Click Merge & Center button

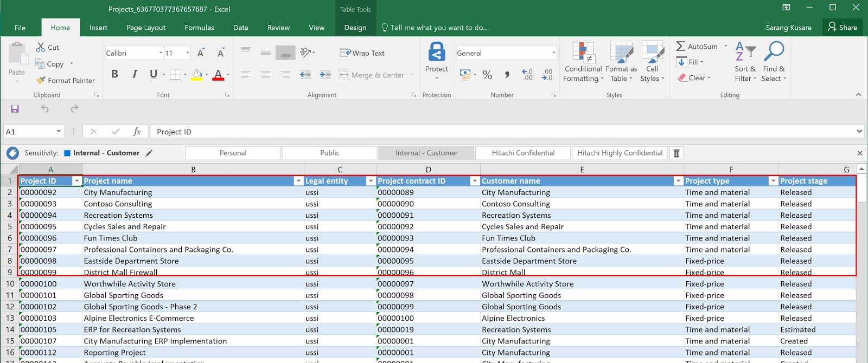[372, 75]
